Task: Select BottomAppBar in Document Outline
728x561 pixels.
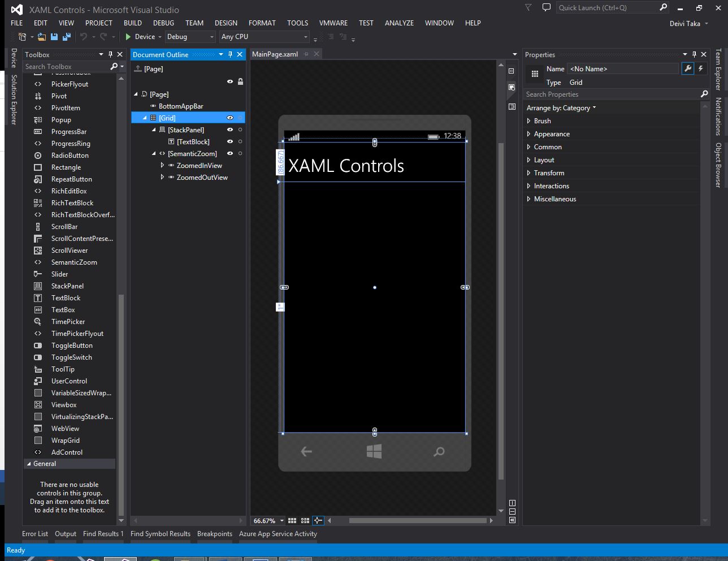Action: click(181, 106)
